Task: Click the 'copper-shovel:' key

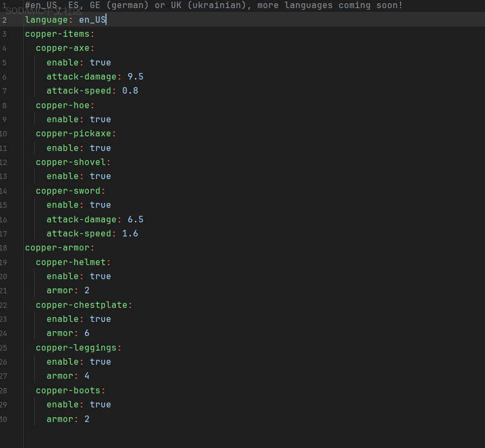Action: coord(73,162)
